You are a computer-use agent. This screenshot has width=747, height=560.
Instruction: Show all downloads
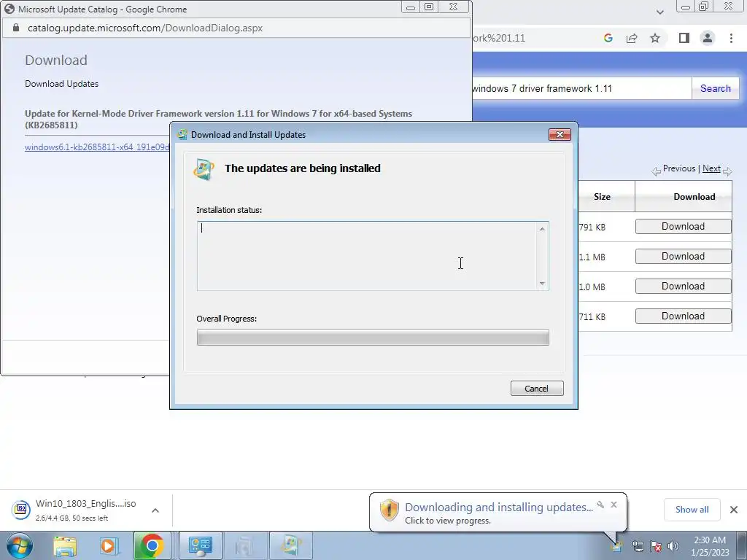click(692, 510)
